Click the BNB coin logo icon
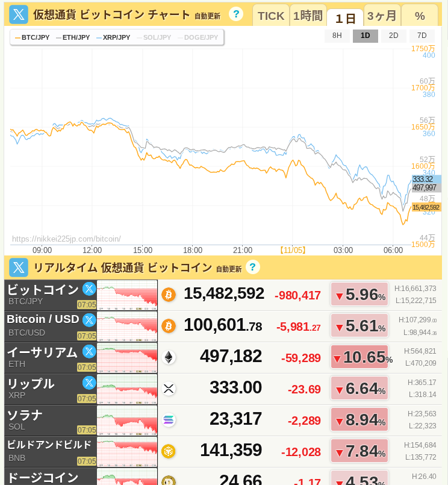This screenshot has height=485, width=448. tap(169, 451)
